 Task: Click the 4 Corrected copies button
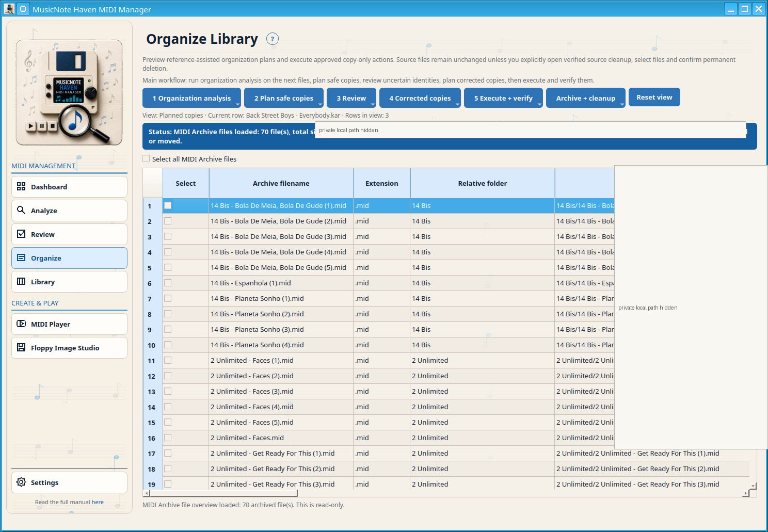coord(420,98)
